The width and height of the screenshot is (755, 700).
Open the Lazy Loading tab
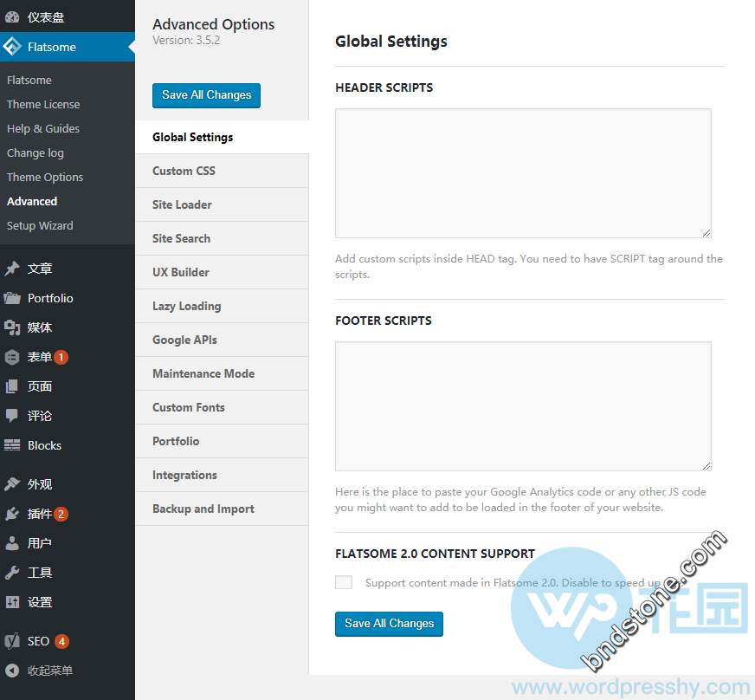(222, 306)
